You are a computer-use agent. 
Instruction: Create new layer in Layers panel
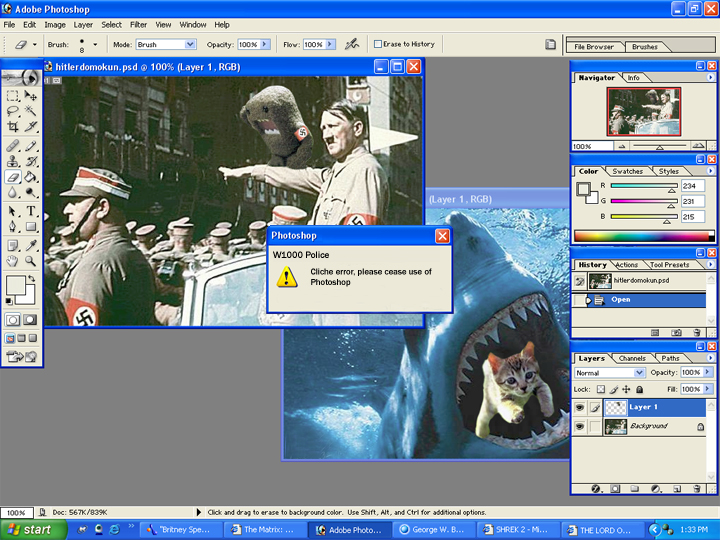coord(677,489)
